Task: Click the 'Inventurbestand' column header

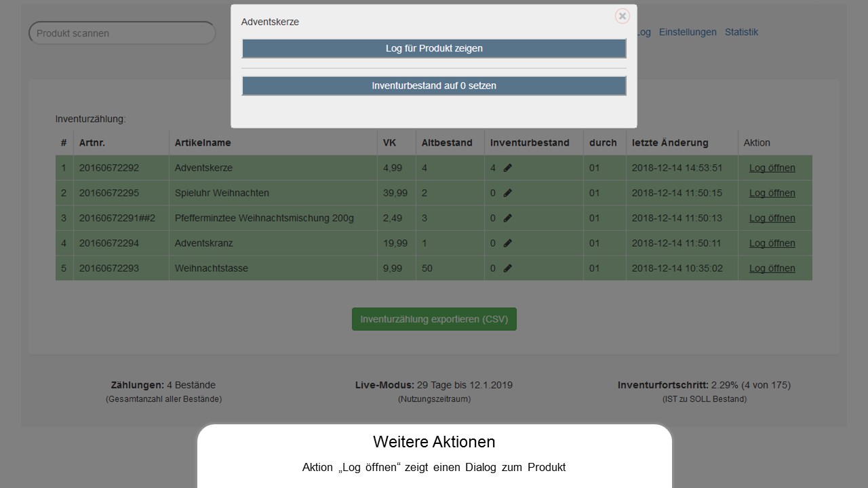Action: pos(530,143)
